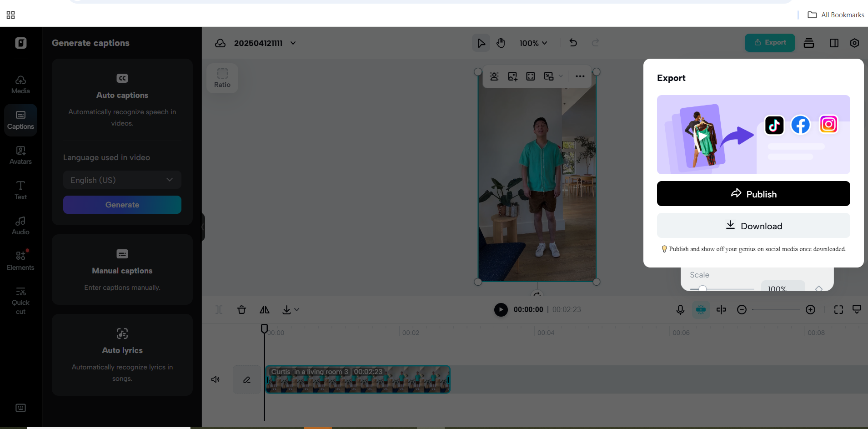The height and width of the screenshot is (429, 868).
Task: Select the Auto captions option
Action: (x=122, y=100)
